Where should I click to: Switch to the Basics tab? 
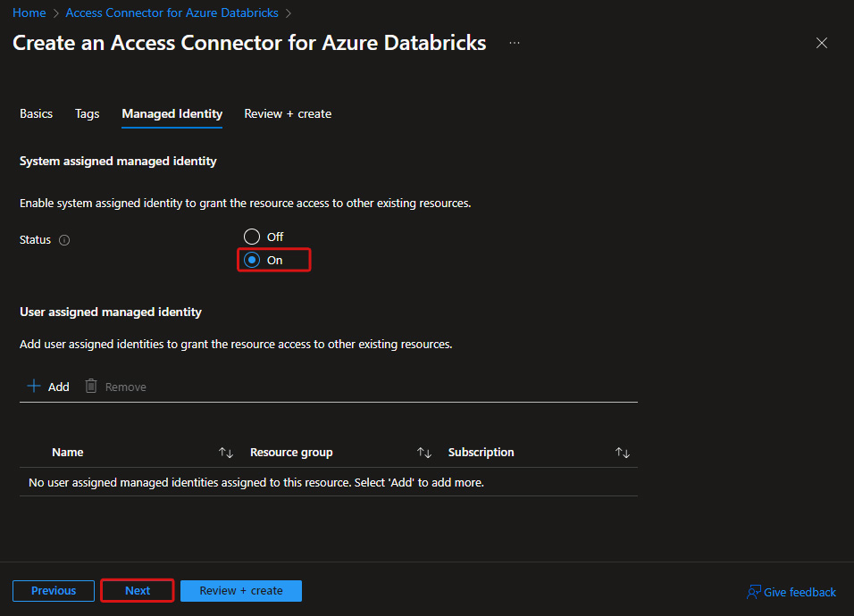pyautogui.click(x=36, y=113)
